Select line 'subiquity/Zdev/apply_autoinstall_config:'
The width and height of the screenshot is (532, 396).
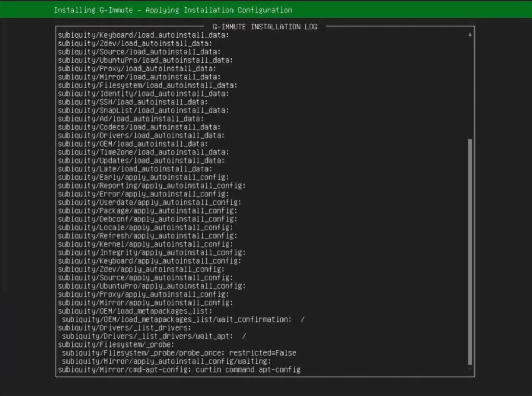pos(141,269)
